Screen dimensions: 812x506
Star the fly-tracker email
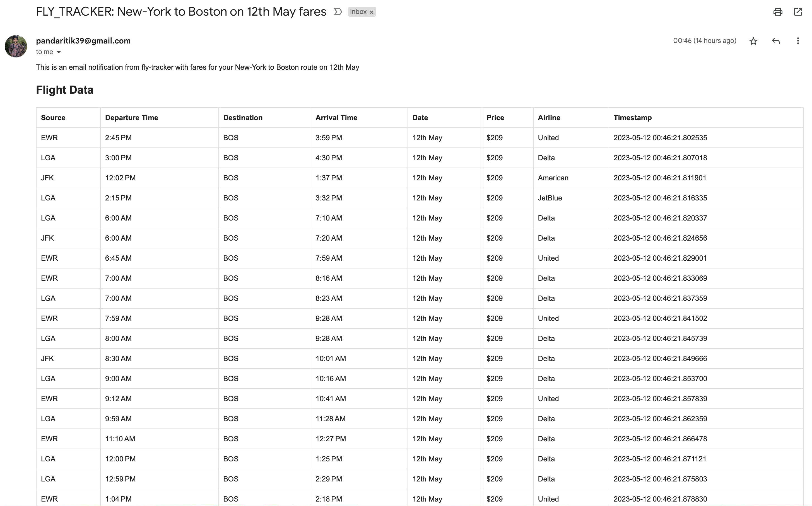pyautogui.click(x=753, y=41)
